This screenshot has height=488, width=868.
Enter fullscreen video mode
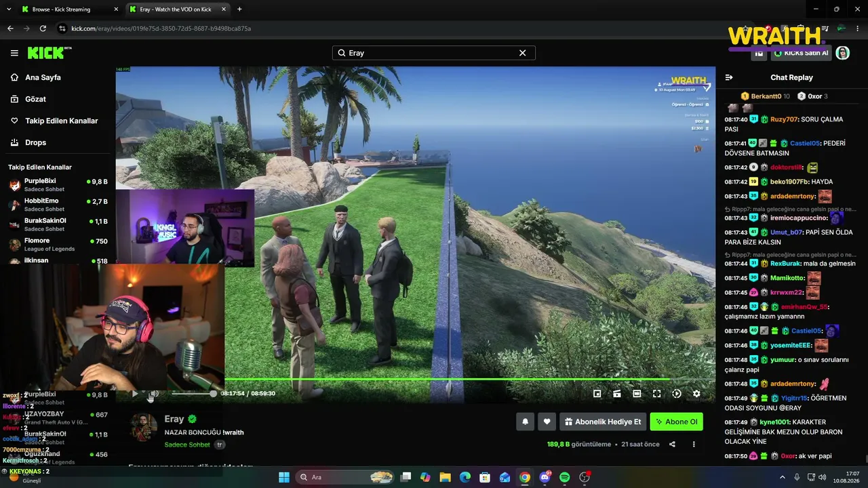[x=656, y=393]
